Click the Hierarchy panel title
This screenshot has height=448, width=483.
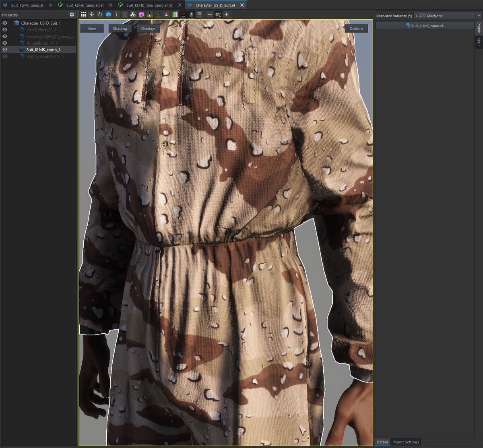[x=10, y=15]
